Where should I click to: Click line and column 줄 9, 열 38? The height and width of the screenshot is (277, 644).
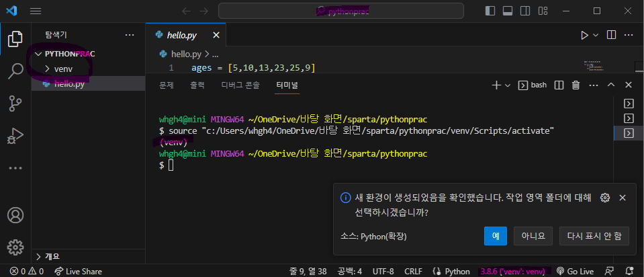pos(308,272)
